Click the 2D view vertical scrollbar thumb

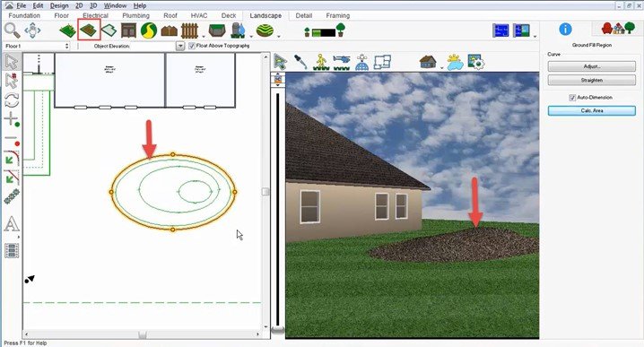tap(265, 192)
